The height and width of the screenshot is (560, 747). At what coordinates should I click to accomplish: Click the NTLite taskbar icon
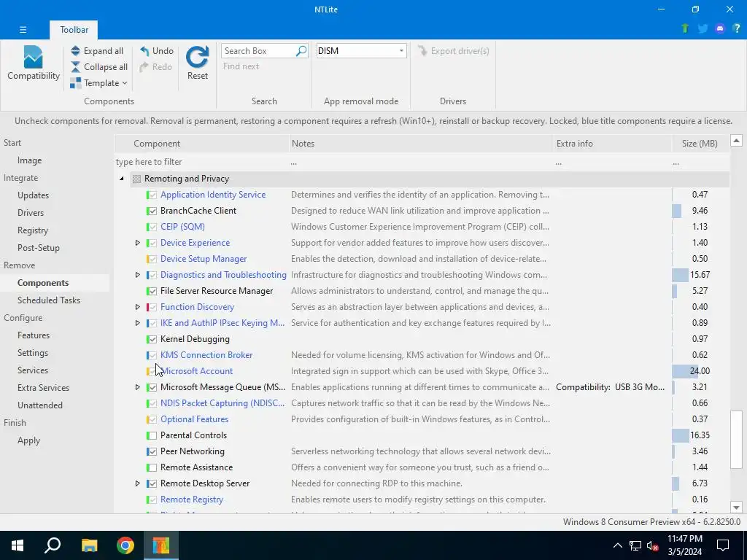[x=161, y=545]
